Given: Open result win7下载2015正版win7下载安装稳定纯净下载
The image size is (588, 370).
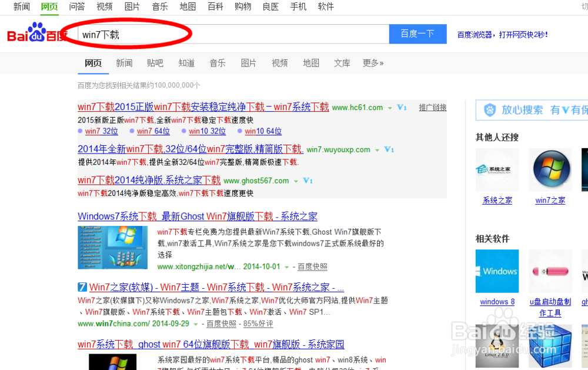Looking at the screenshot, I should click(203, 107).
